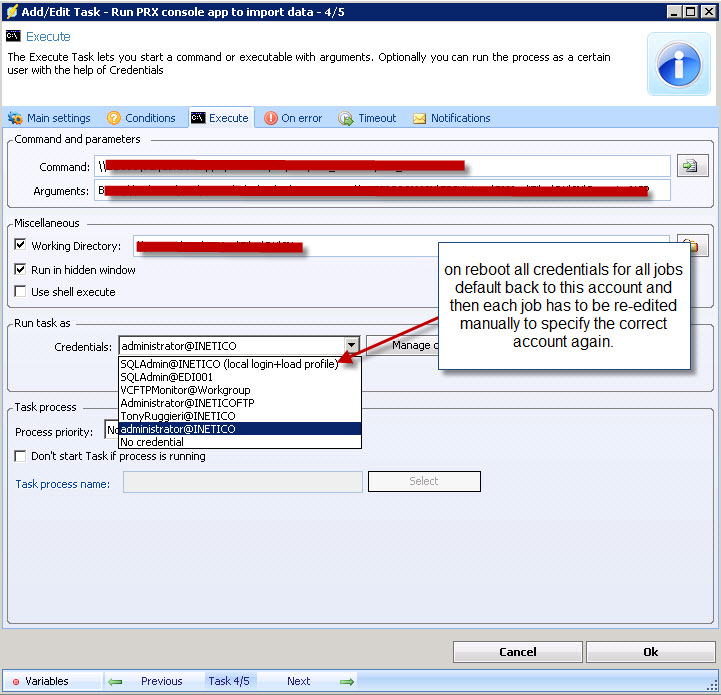Choose No credential option in list
Viewport: 721px width, 695px height.
coord(151,442)
